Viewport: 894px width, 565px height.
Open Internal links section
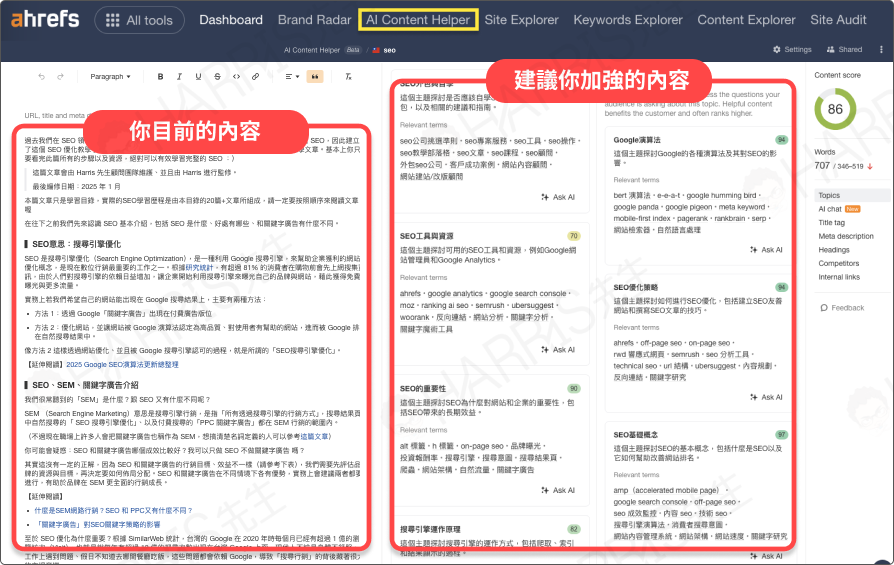pos(839,277)
